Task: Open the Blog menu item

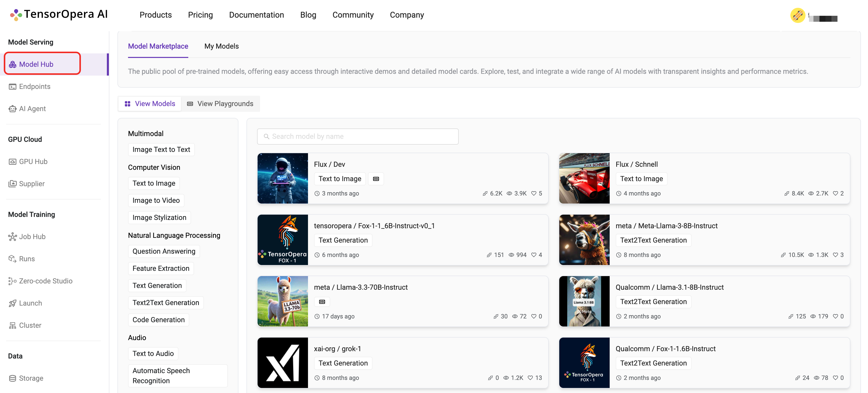Action: (308, 15)
